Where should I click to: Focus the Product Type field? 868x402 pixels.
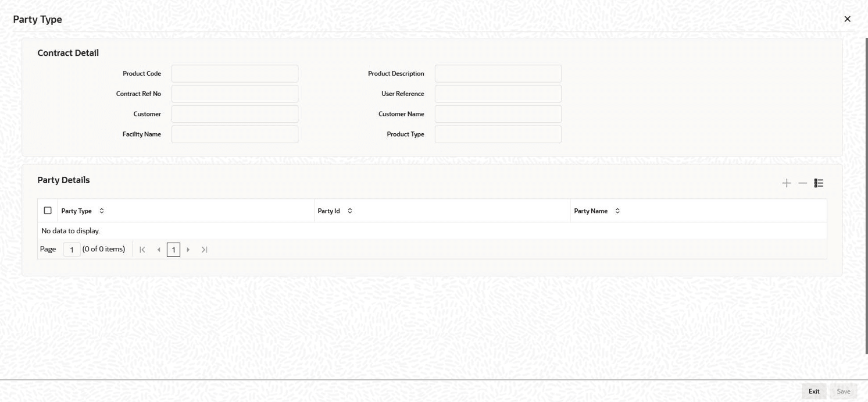tap(498, 134)
